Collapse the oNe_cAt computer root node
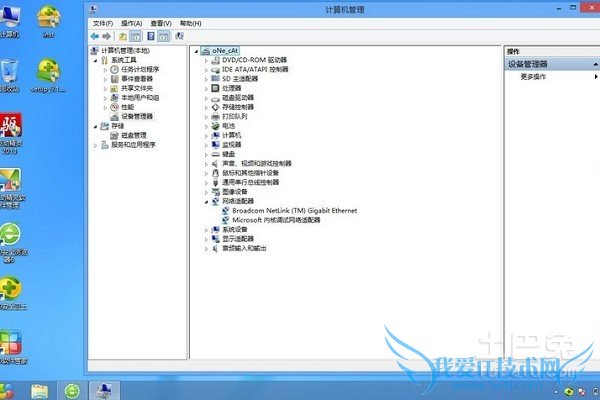 196,51
